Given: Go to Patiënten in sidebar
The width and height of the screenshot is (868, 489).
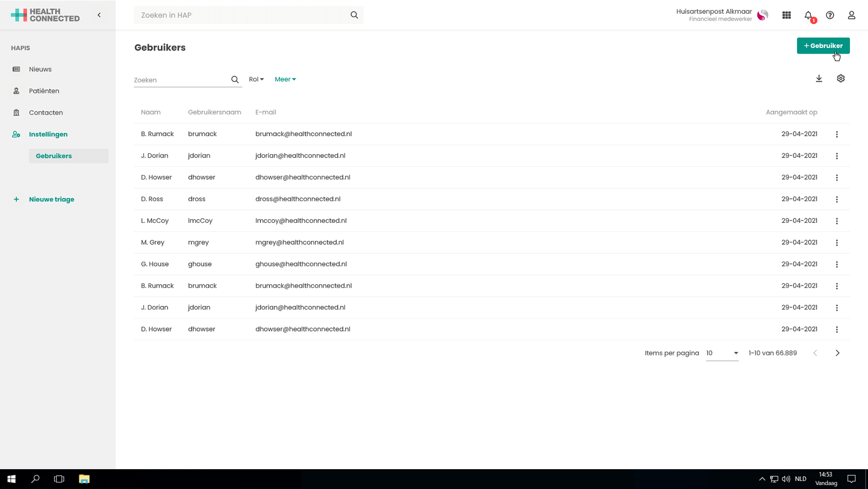Looking at the screenshot, I should [44, 91].
